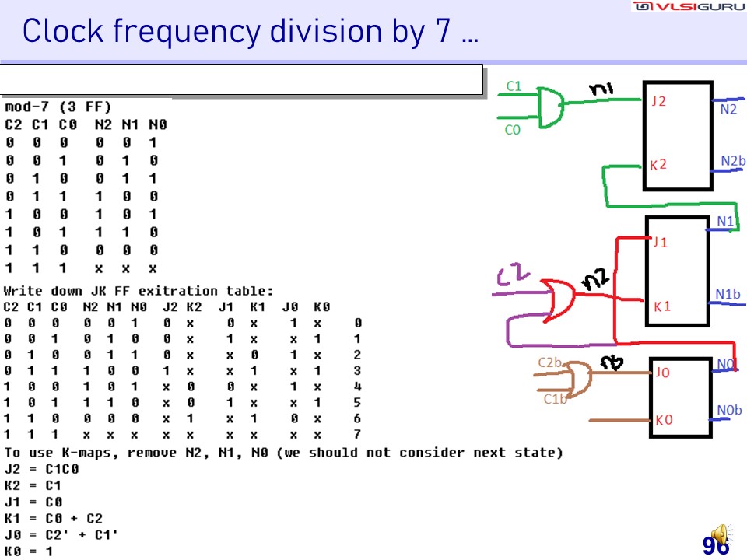The width and height of the screenshot is (747, 560).
Task: Click the green C1 input label
Action: pyautogui.click(x=514, y=86)
